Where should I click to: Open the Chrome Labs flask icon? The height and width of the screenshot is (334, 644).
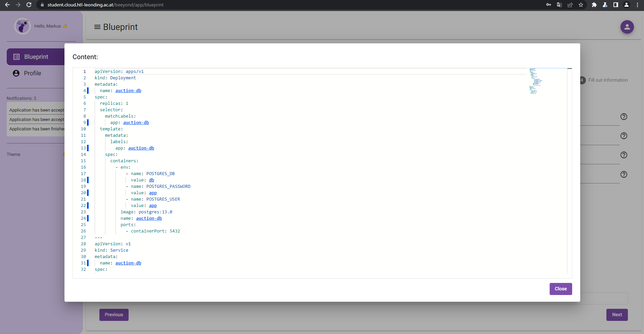(605, 5)
